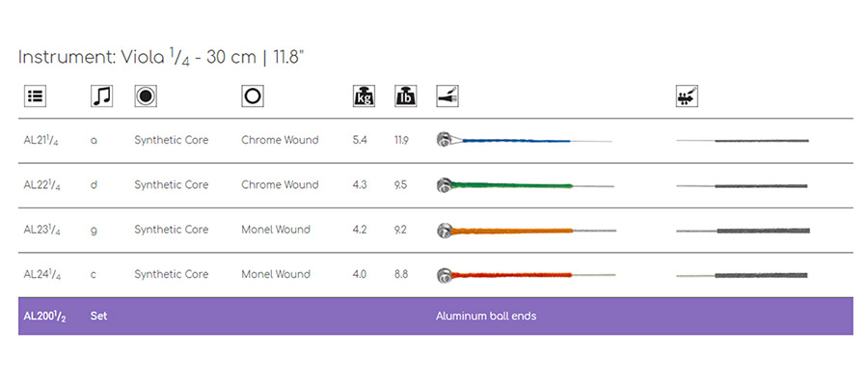This screenshot has height=385, width=868.
Task: Click the orange-wrapped tailpiece string image
Action: 527,230
